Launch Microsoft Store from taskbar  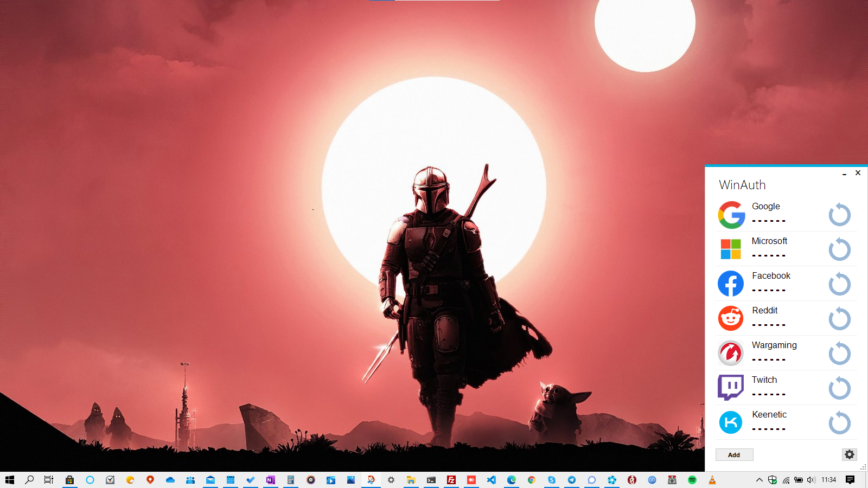click(x=69, y=480)
